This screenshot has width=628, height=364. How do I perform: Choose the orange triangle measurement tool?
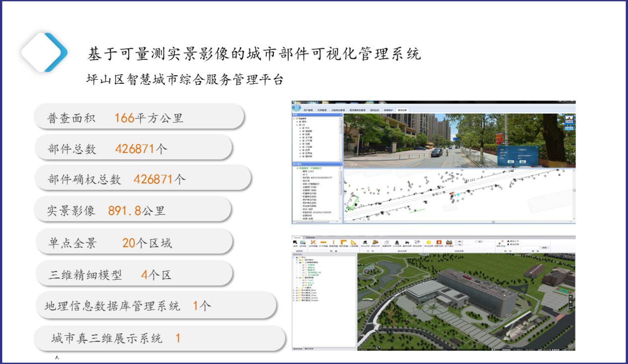[x=354, y=242]
